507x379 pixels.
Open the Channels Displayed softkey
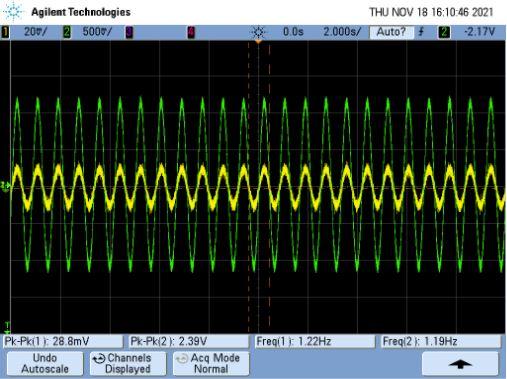point(128,363)
